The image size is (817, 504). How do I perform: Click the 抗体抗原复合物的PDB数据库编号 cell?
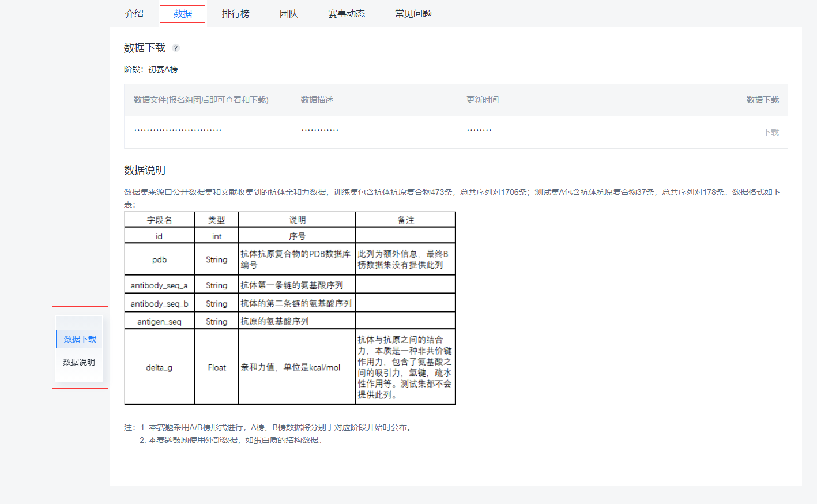(x=298, y=259)
